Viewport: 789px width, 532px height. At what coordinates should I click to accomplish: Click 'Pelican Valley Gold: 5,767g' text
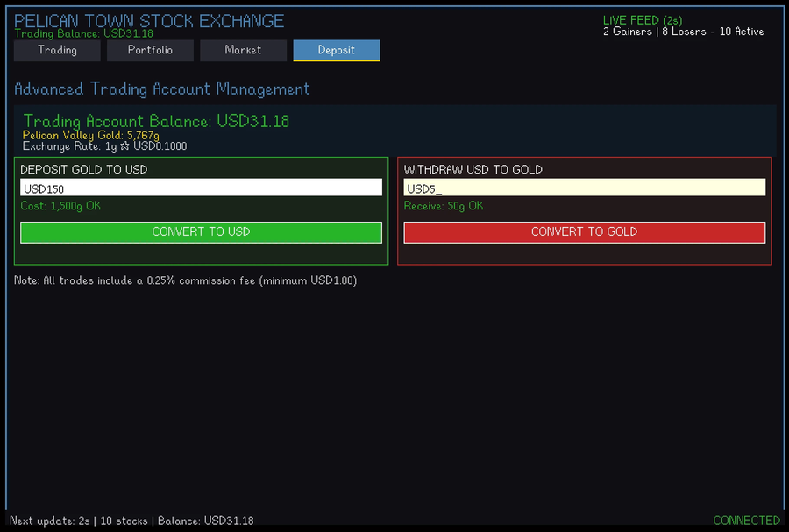coord(90,135)
